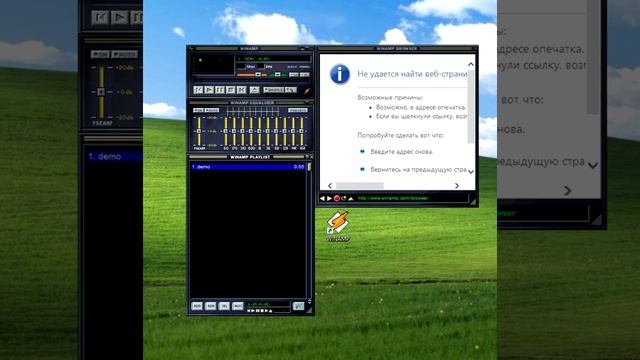The image size is (640, 360).
Task: Toggle the EQ window button
Action: click(294, 75)
